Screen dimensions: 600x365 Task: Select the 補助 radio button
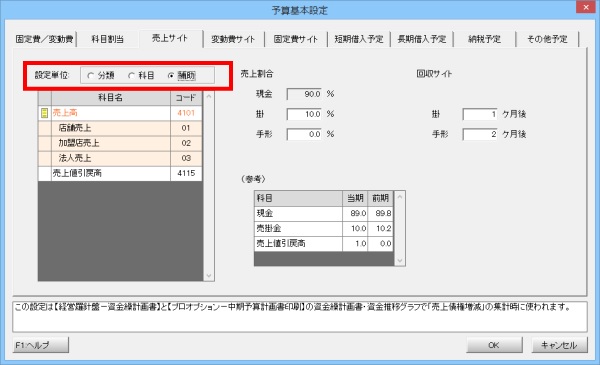[171, 75]
